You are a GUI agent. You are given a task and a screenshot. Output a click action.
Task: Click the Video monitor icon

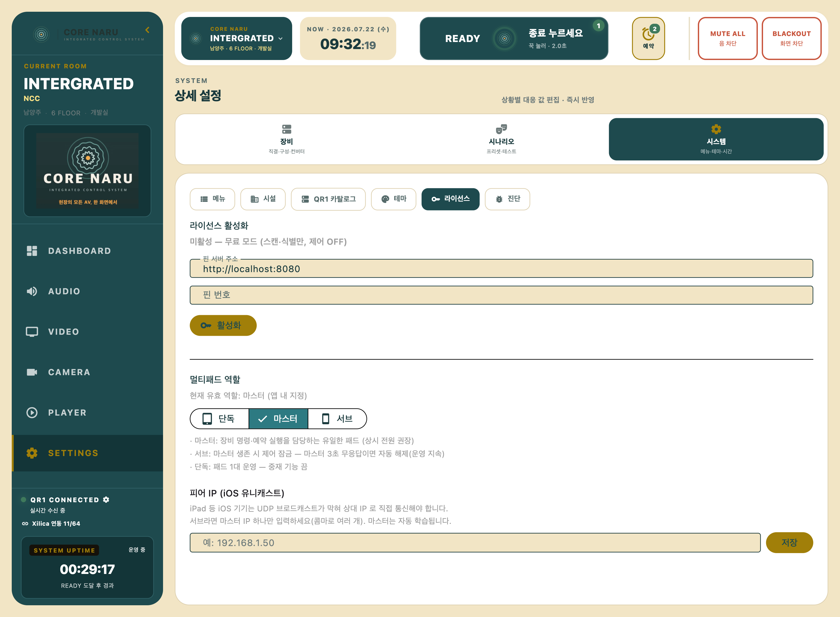tap(32, 332)
